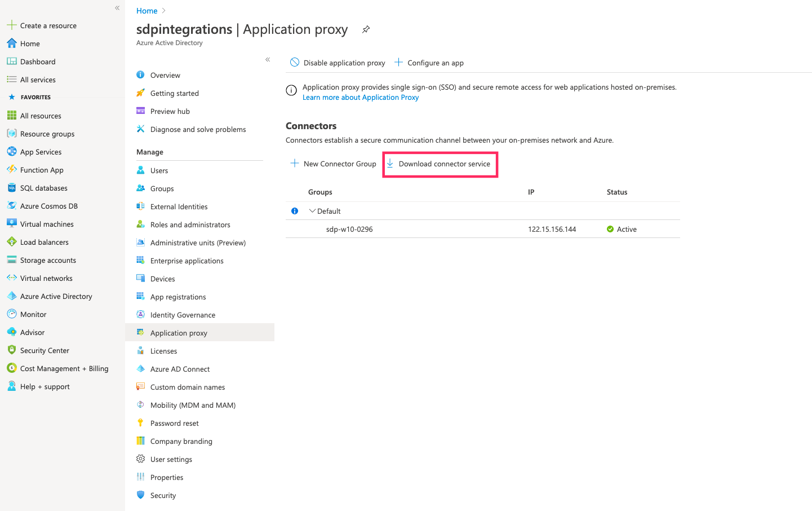Image resolution: width=812 pixels, height=511 pixels.
Task: Click the Virtual networks icon
Action: (x=11, y=278)
